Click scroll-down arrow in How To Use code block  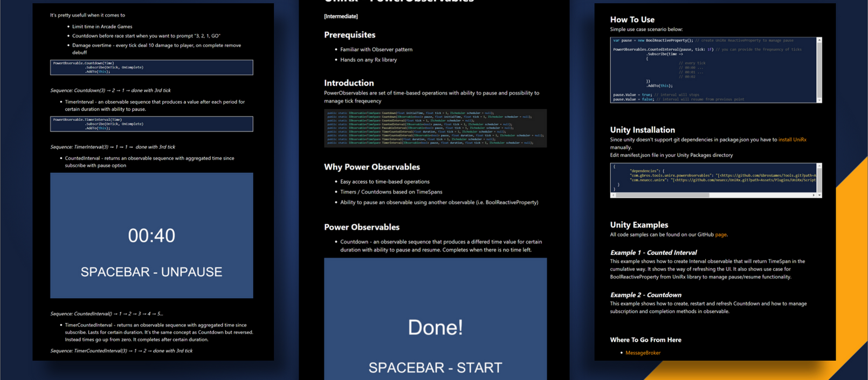pyautogui.click(x=819, y=100)
